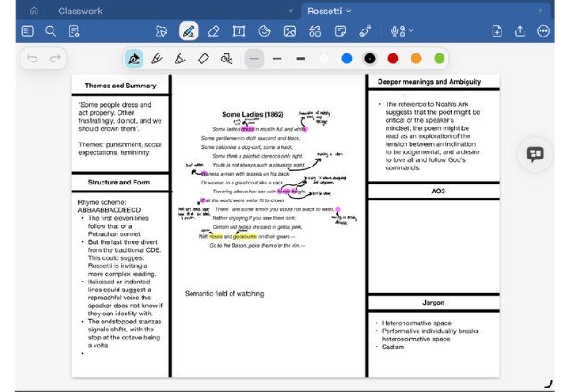Open the document outline search icon
The image size is (570, 392).
tap(74, 31)
